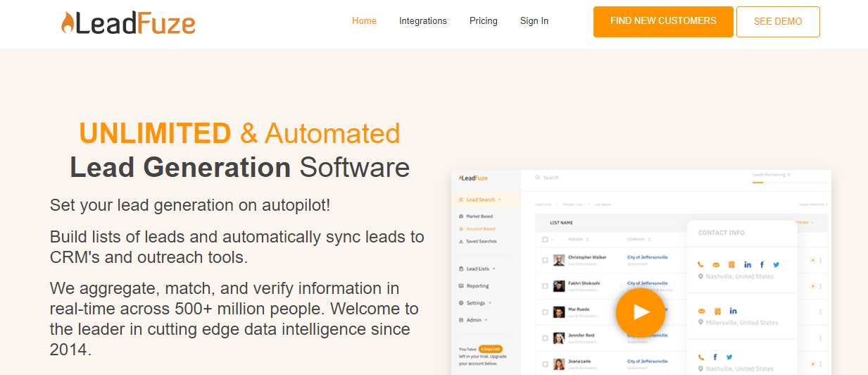Click email icon above Millersville, United States

pos(701,311)
